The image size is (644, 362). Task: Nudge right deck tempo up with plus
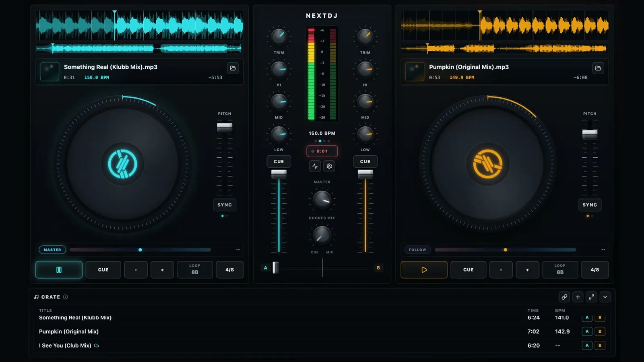point(527,270)
